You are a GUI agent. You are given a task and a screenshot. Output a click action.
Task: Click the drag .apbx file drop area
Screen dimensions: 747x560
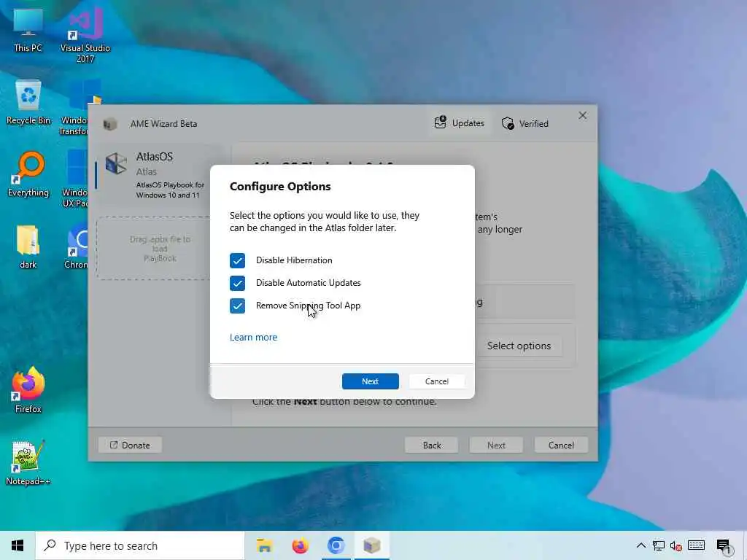(154, 248)
